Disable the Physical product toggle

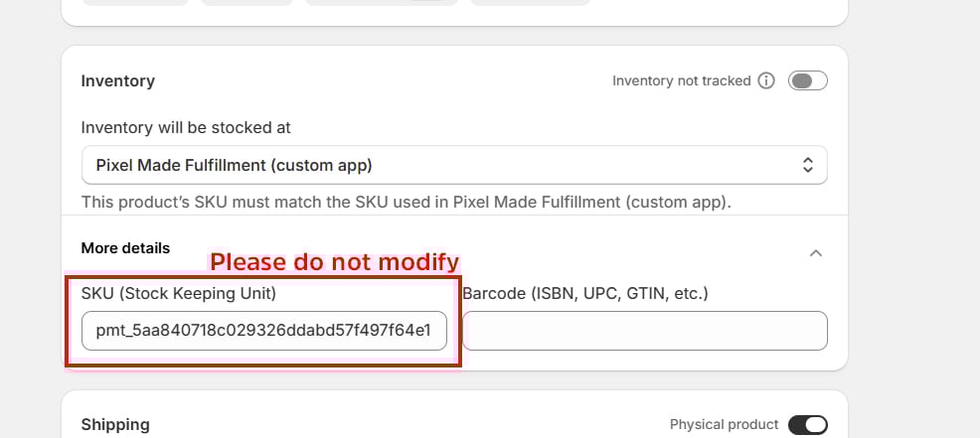point(807,425)
